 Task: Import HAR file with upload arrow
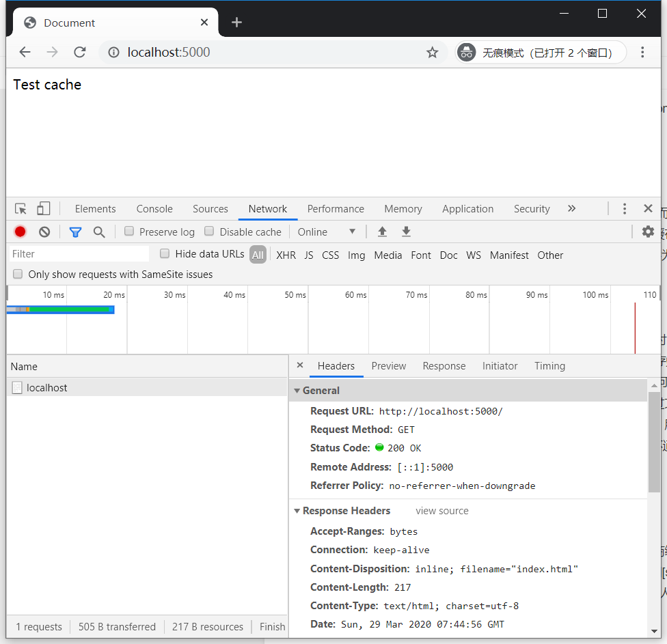coord(383,232)
